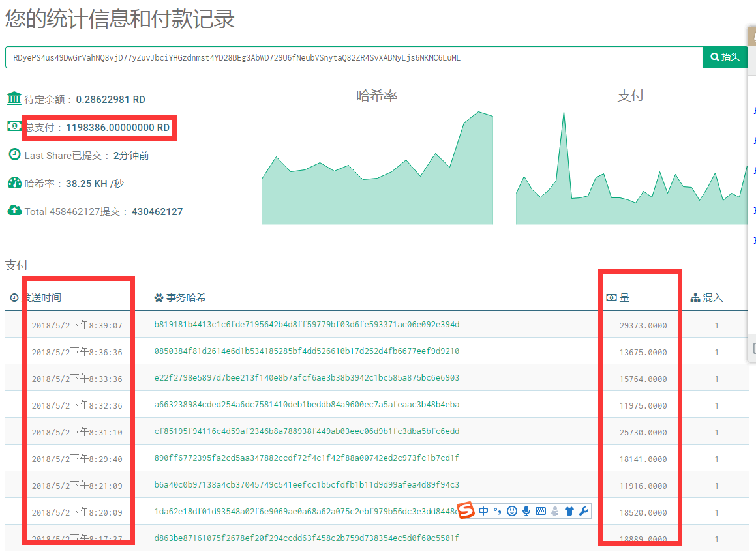Click the 支付 chart title above payments graph
Viewport: 756px width, 554px height.
point(631,95)
